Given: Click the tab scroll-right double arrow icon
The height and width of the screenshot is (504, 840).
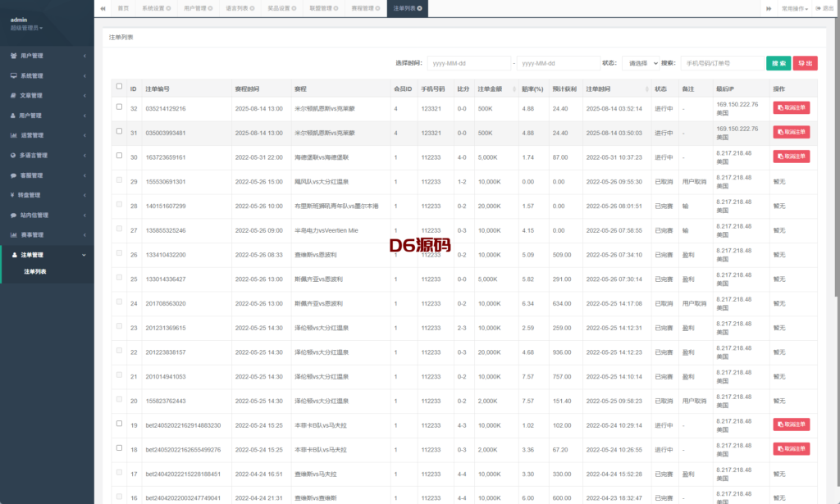Looking at the screenshot, I should point(769,8).
